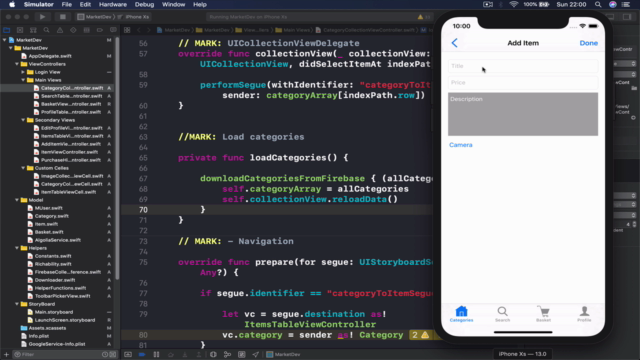Image resolution: width=640 pixels, height=360 pixels.
Task: Click the yellow warning indicator in toolbar
Action: [x=420, y=17]
